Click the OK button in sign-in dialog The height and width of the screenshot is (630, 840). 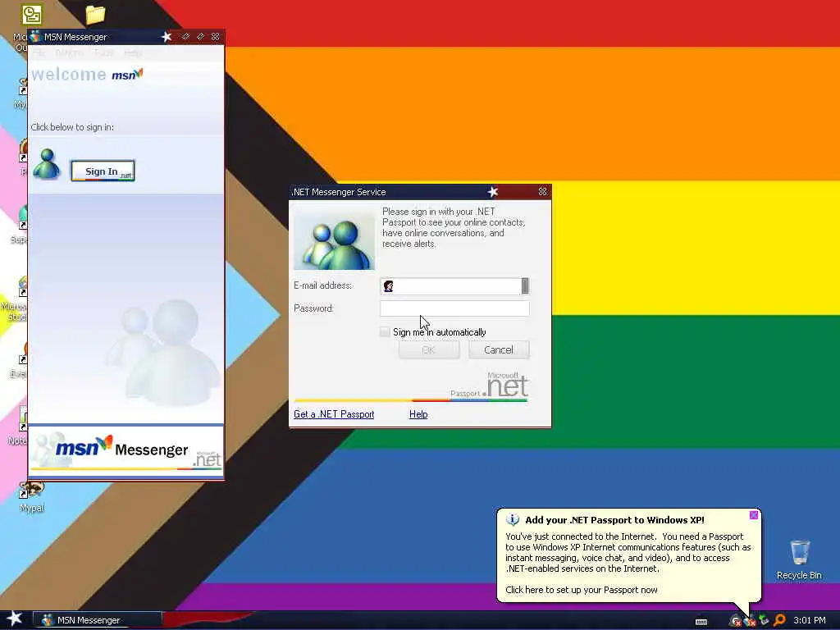tap(428, 349)
